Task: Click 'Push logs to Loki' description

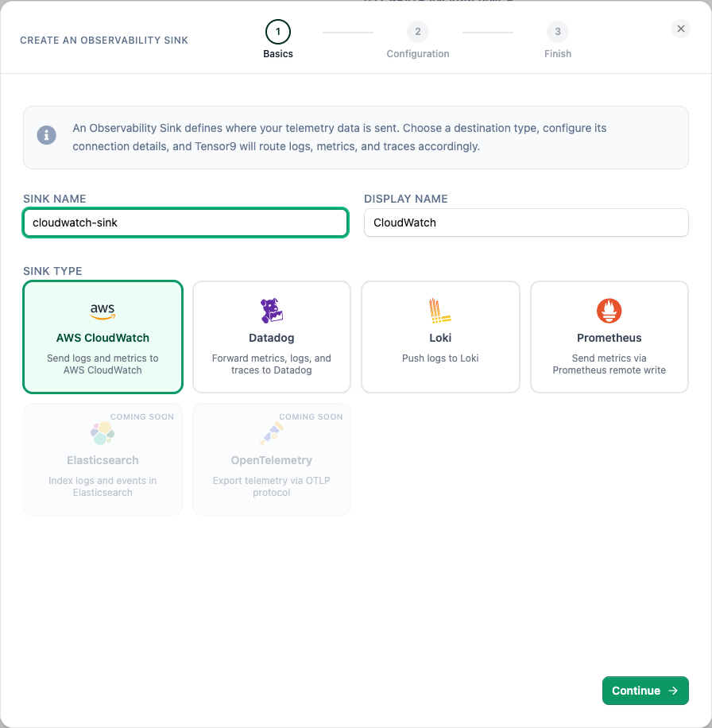Action: (440, 358)
